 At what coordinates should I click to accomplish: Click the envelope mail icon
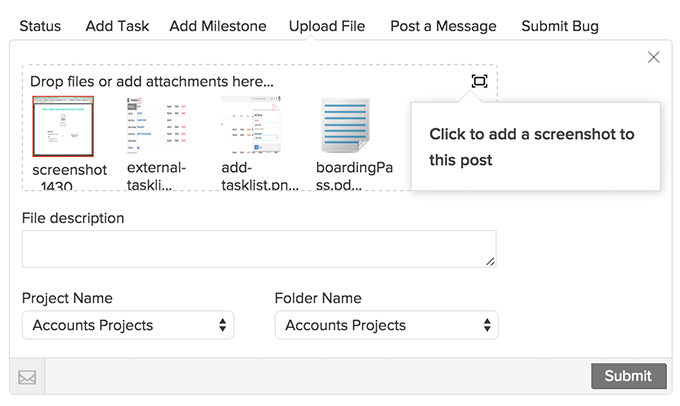27,377
